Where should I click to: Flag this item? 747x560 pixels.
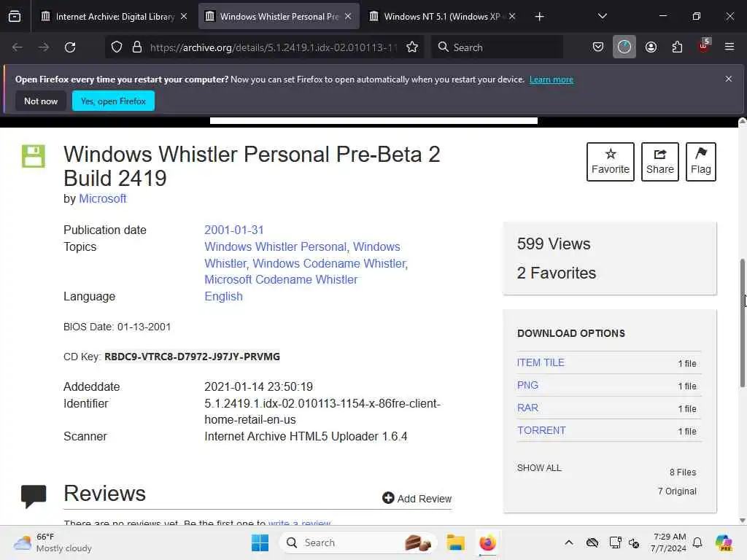701,162
